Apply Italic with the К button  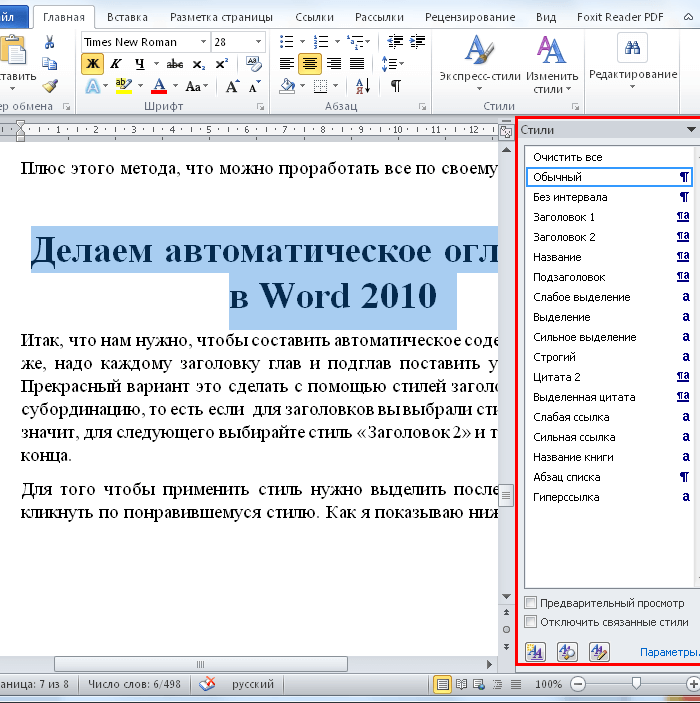(116, 64)
